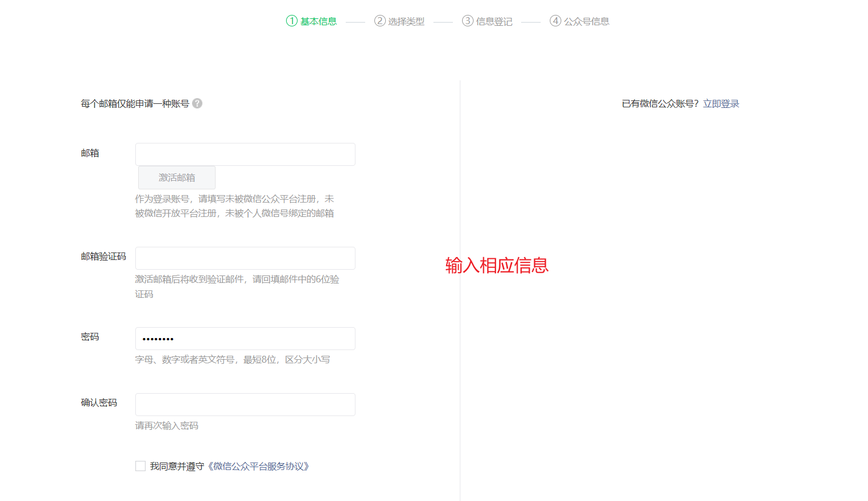Click the step 2 circle number icon
868x501 pixels.
[380, 21]
